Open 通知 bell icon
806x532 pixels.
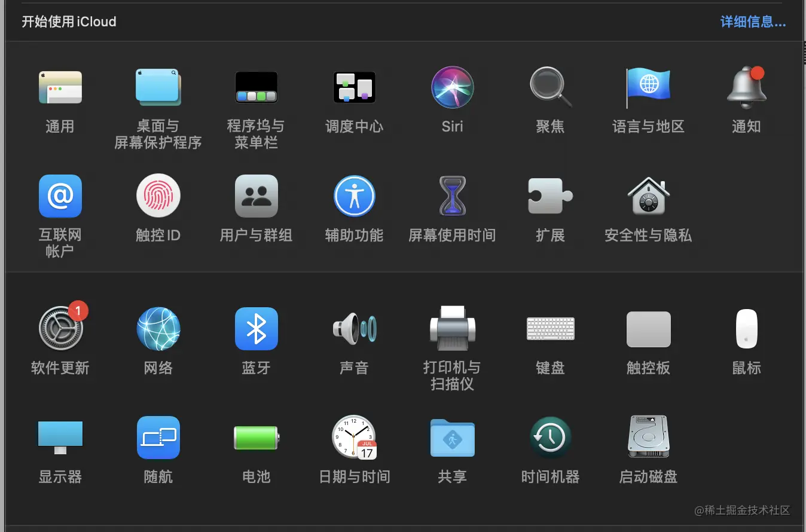[x=747, y=87]
